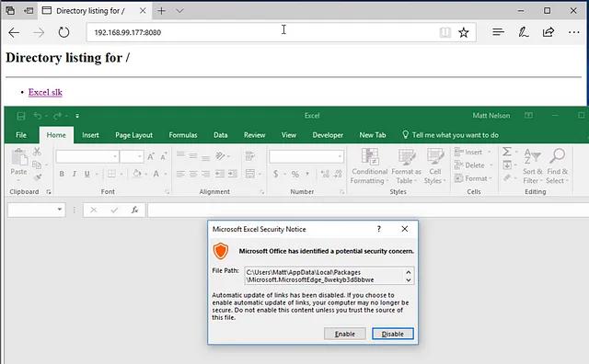Open the File tab in Excel

click(x=21, y=135)
